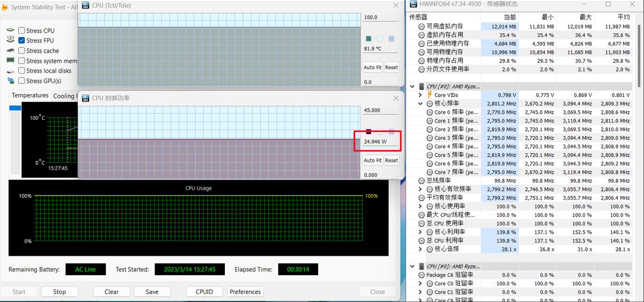Click the memory stick icon beside Stress system memory
This screenshot has width=644, height=302.
[x=10, y=60]
